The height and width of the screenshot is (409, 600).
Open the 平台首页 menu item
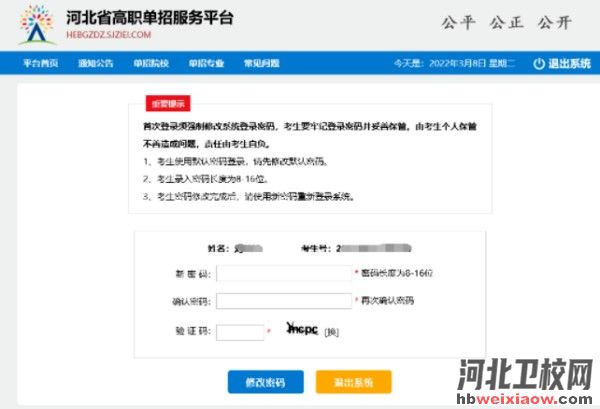(x=41, y=63)
